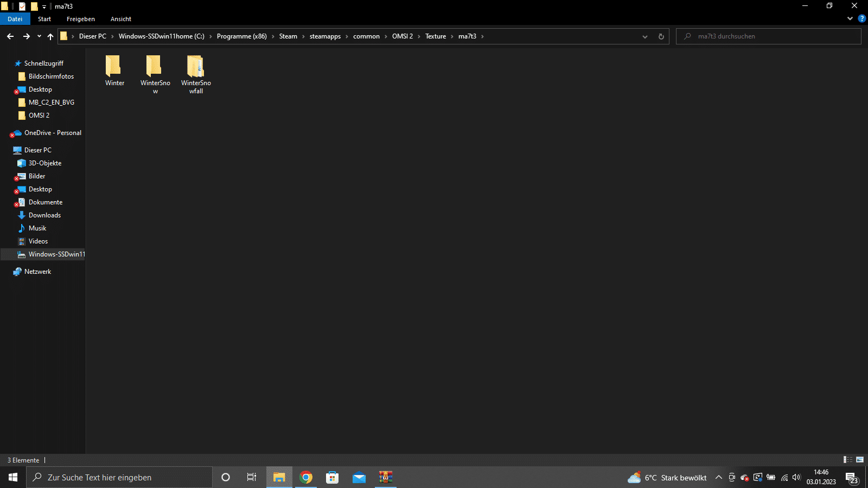Image resolution: width=868 pixels, height=488 pixels.
Task: Refresh the current folder view
Action: pos(661,36)
